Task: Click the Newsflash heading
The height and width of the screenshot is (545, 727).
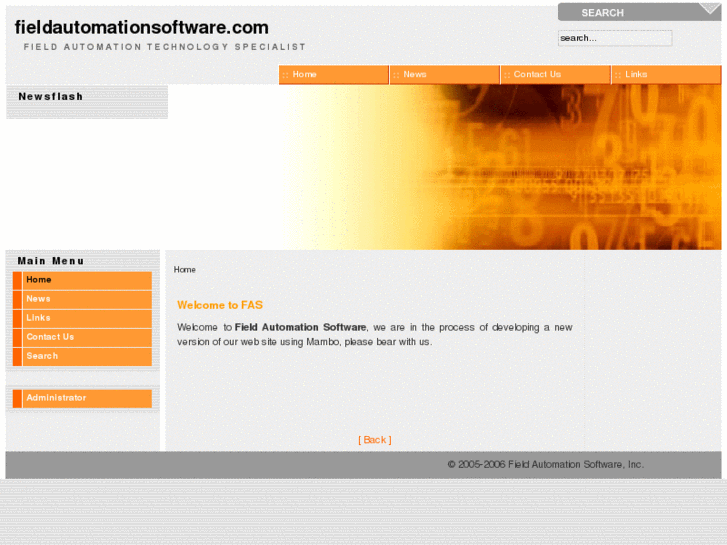Action: (x=51, y=96)
